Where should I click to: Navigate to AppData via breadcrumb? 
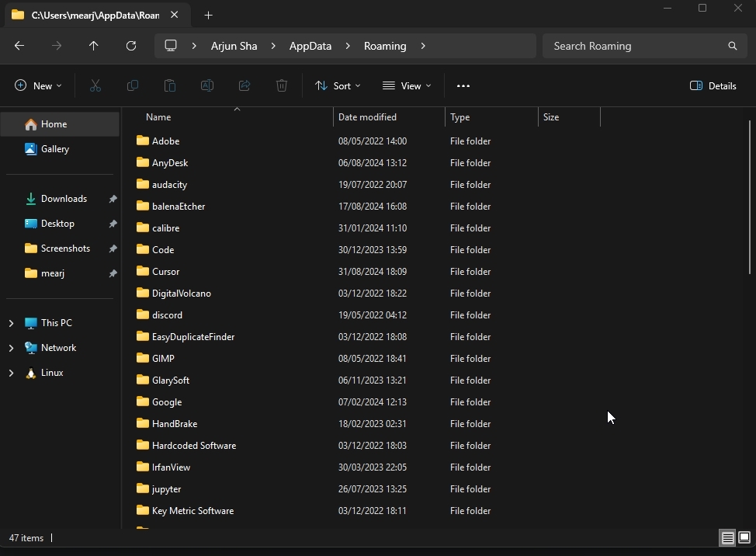tap(310, 46)
